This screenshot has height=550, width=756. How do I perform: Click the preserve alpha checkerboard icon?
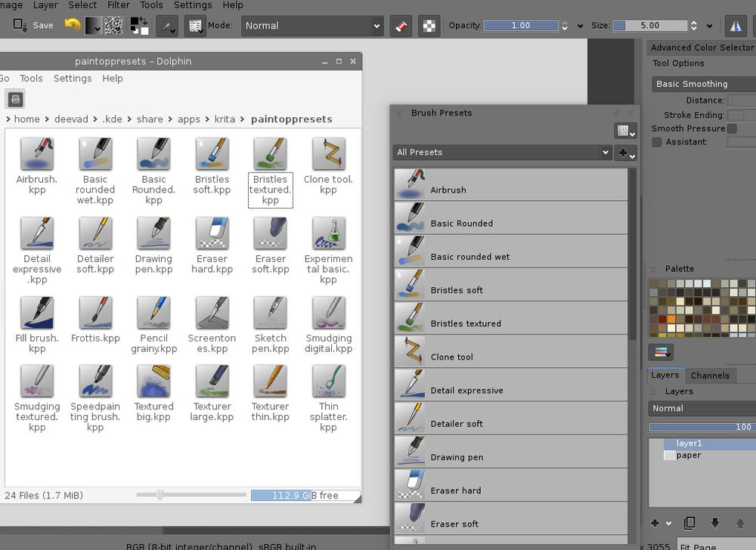pyautogui.click(x=429, y=26)
